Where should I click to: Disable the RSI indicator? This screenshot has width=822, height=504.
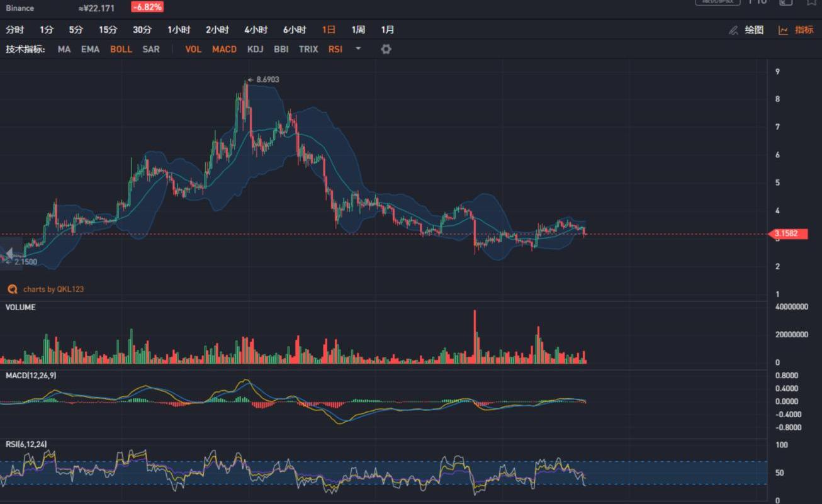pyautogui.click(x=335, y=49)
